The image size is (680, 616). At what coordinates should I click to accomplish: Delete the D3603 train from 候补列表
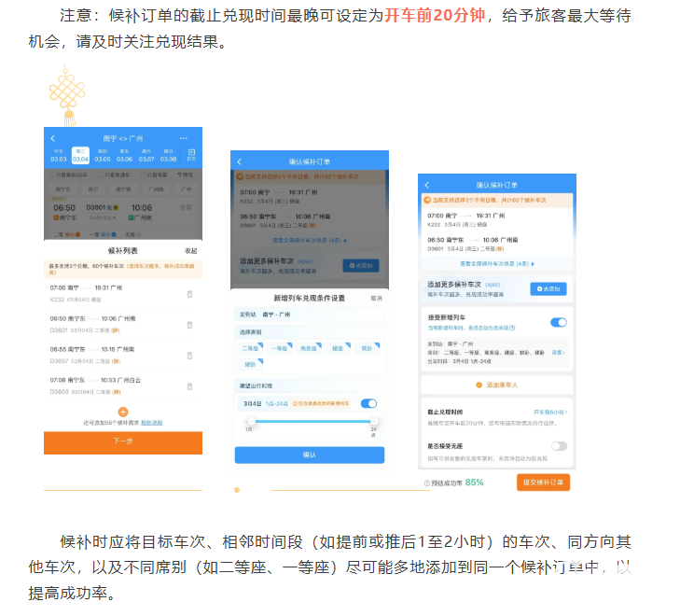point(189,384)
